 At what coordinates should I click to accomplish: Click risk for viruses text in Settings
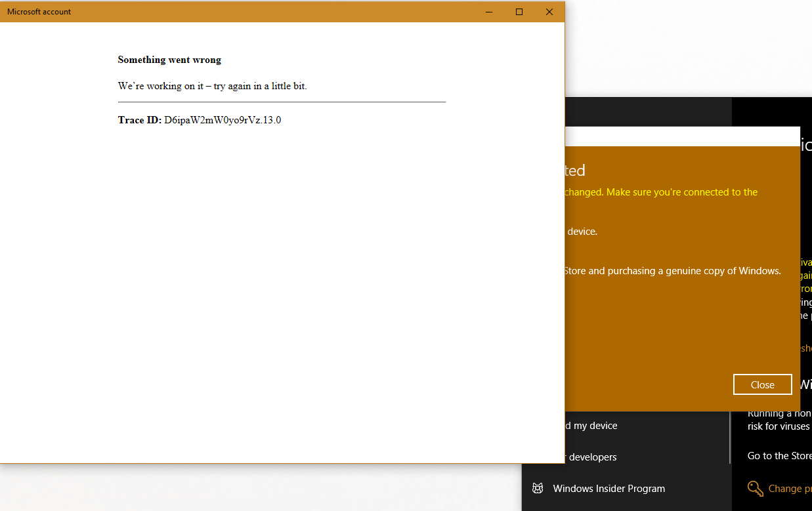[x=779, y=426]
